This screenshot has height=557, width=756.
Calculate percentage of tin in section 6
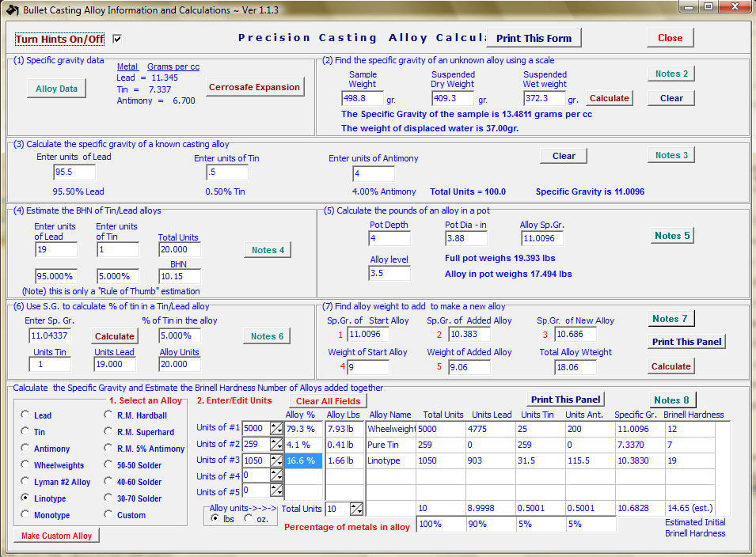tap(114, 335)
